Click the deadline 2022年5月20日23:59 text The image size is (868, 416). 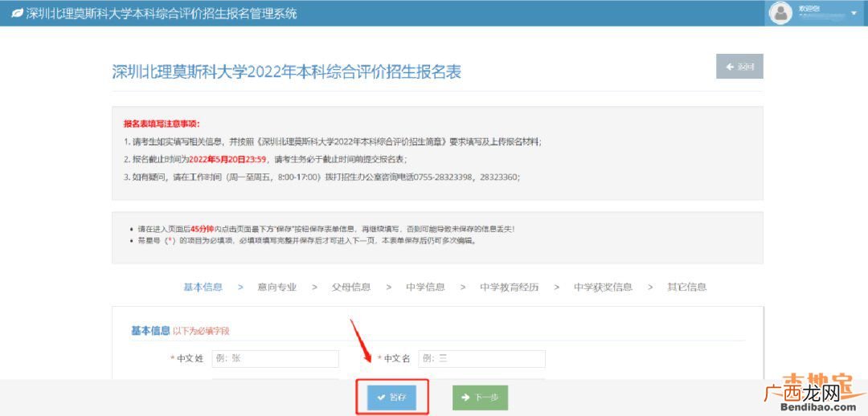pos(229,159)
